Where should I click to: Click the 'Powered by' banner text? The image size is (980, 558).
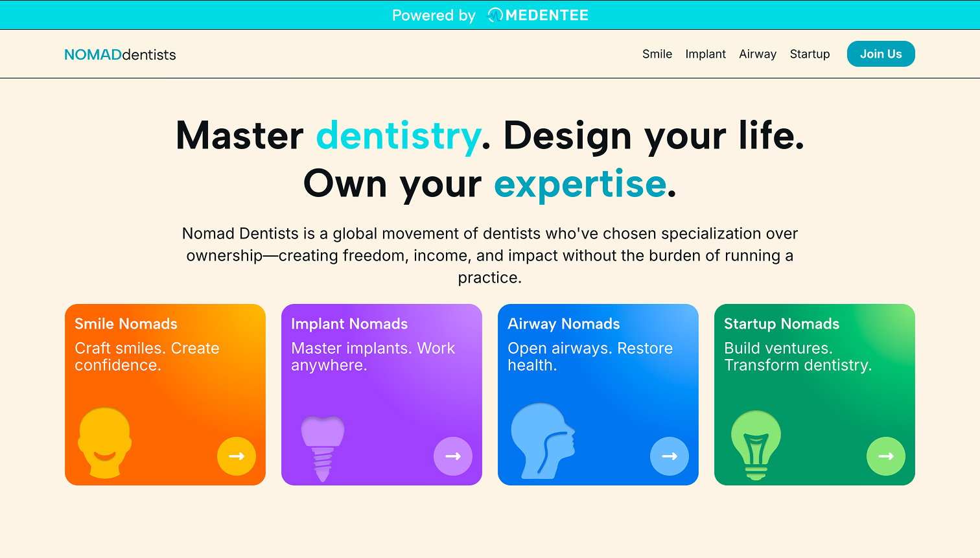pos(434,16)
